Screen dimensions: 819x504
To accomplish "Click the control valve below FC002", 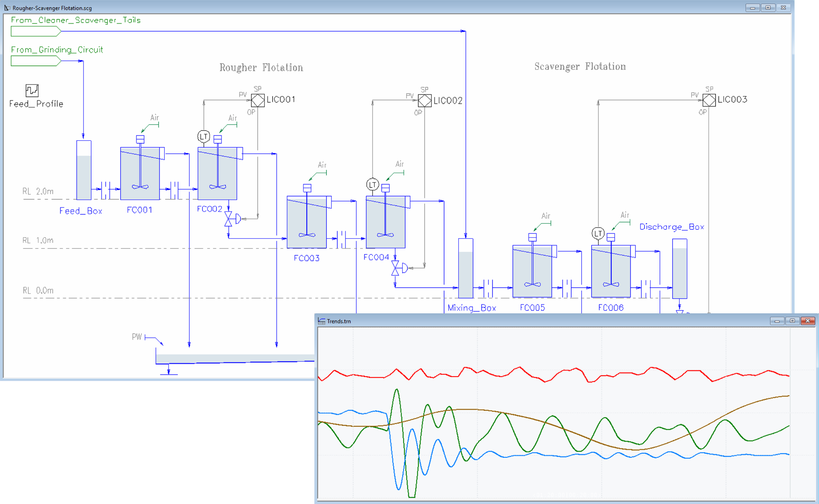I will click(232, 219).
